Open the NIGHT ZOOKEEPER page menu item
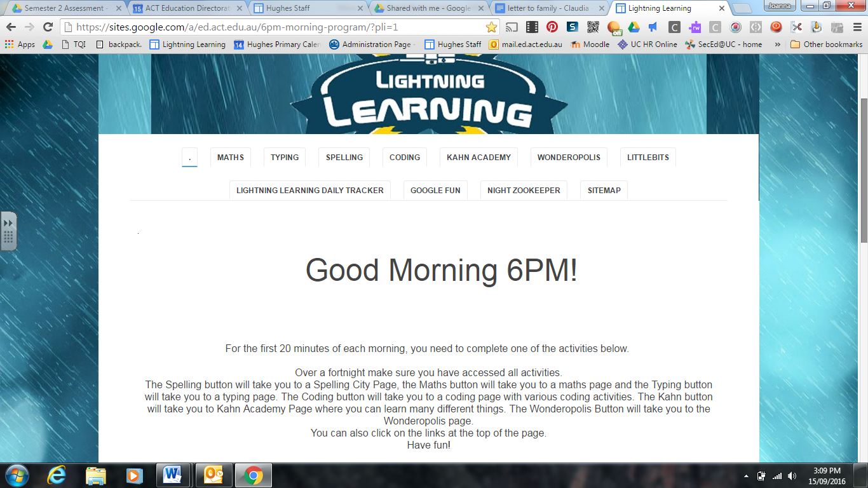Screen dimensions: 868x488 click(x=524, y=190)
